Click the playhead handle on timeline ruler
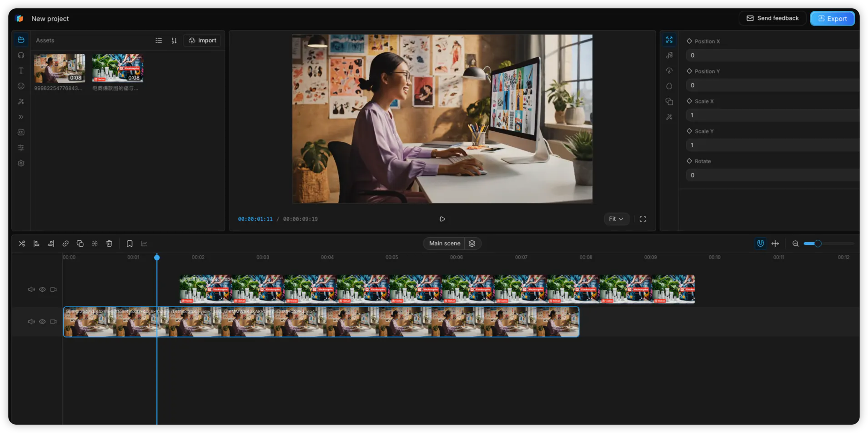The height and width of the screenshot is (433, 868). [157, 257]
